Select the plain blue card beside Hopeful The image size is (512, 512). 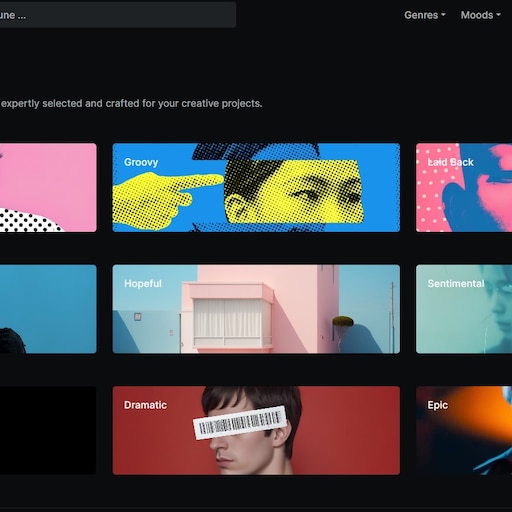tap(48, 309)
